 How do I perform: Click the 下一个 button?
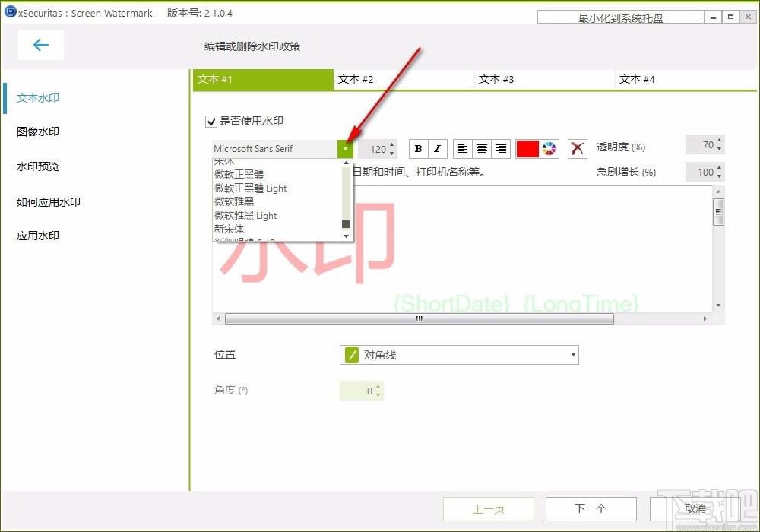tap(591, 508)
